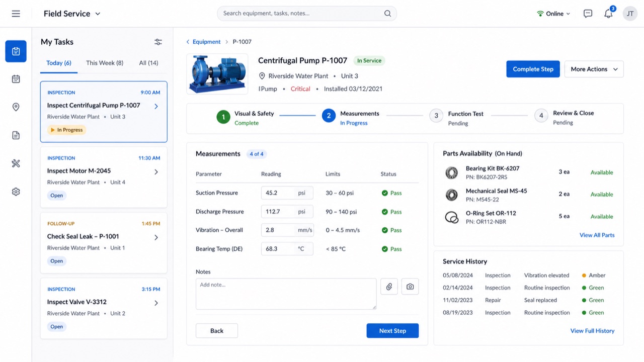This screenshot has width=644, height=362.
Task: Click the Suction Pressure reading field
Action: point(287,193)
